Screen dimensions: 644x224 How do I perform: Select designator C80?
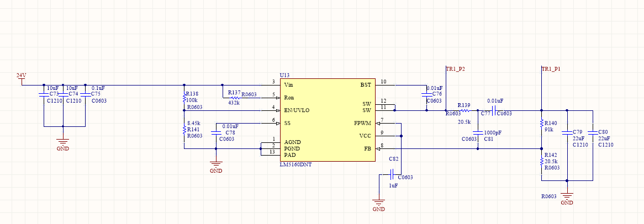[x=603, y=132]
